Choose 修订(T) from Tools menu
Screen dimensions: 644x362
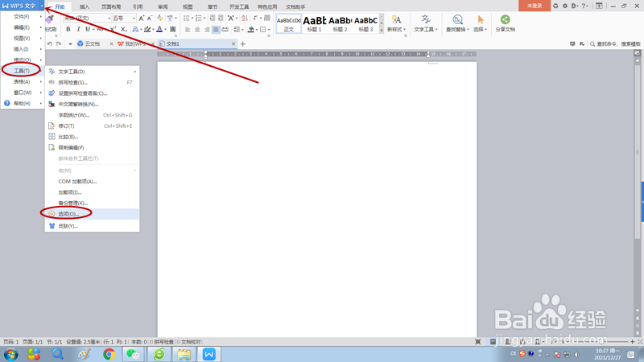[x=92, y=126]
